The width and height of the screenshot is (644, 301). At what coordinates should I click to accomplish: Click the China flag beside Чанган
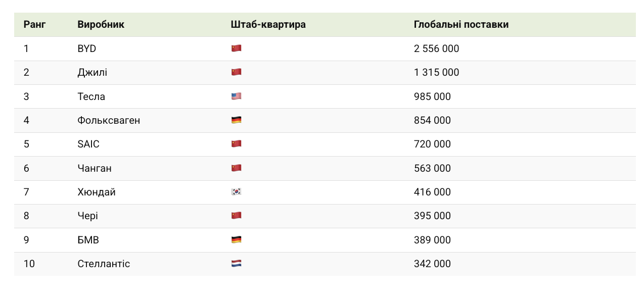[x=236, y=168]
